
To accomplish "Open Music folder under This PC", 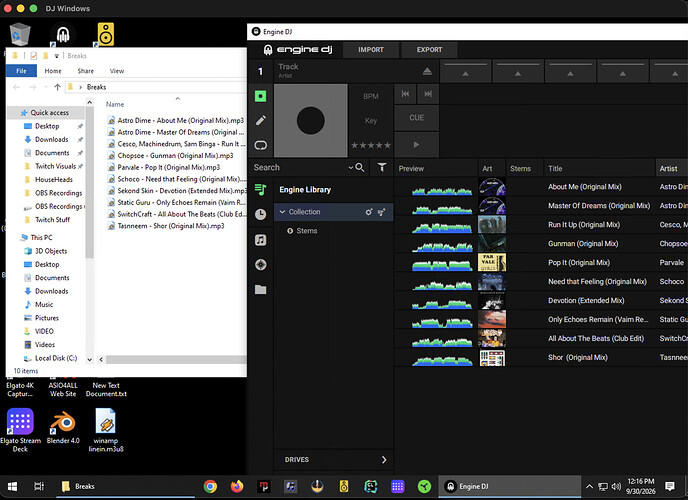I will (x=43, y=304).
